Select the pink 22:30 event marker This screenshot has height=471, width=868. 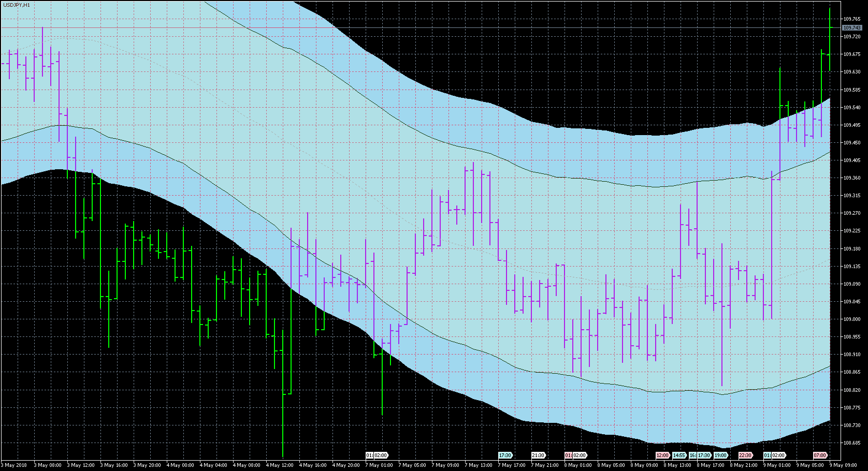(745, 455)
